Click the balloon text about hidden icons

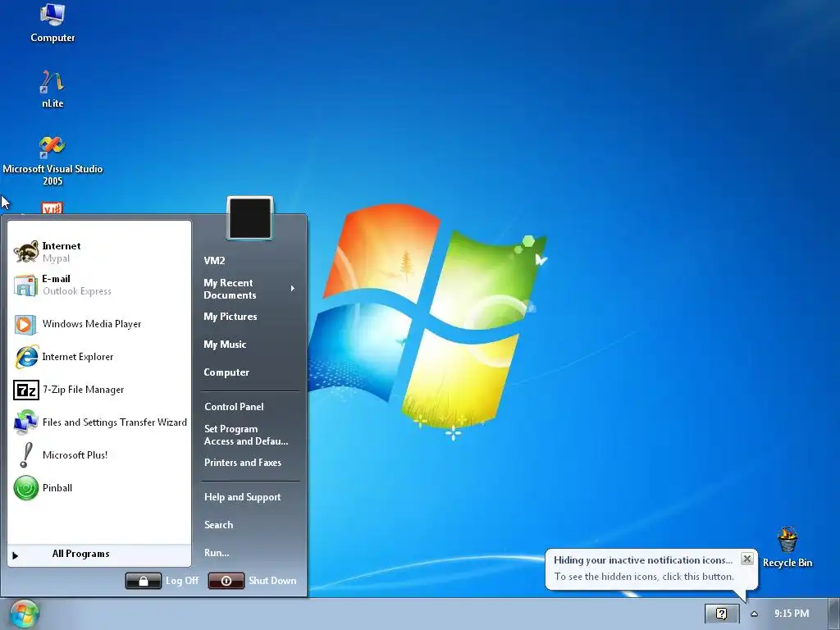tap(644, 577)
